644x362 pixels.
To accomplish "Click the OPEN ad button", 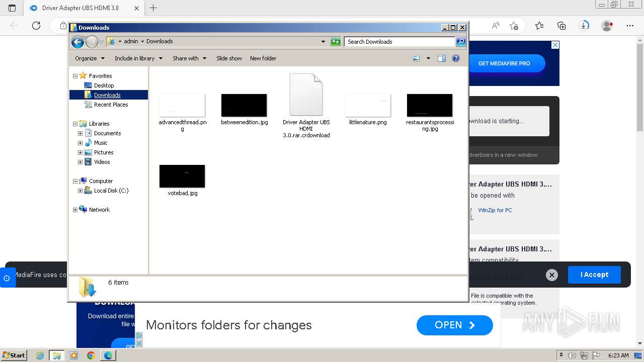I will [455, 325].
